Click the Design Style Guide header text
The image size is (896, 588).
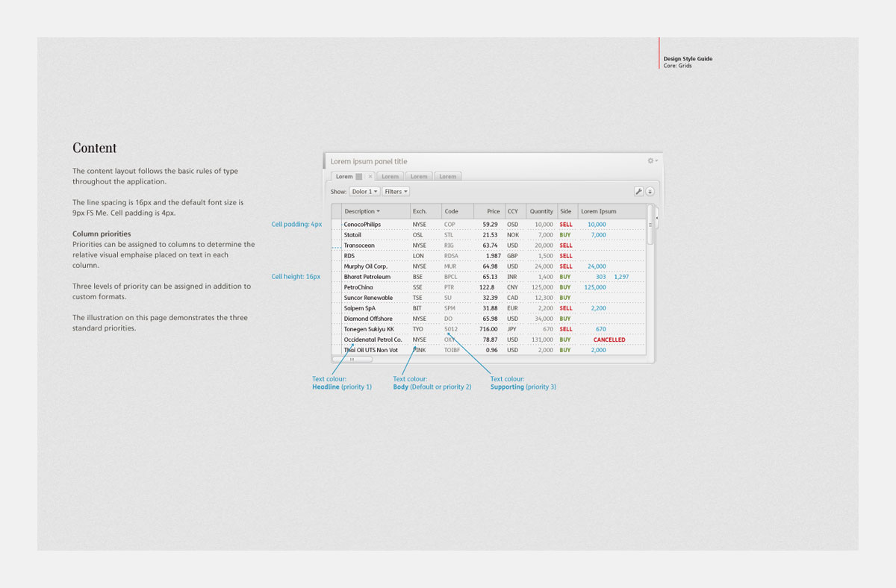pos(688,59)
